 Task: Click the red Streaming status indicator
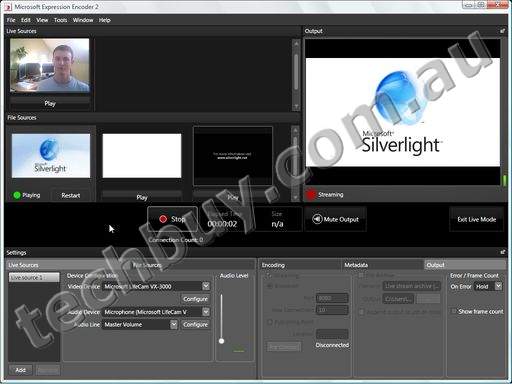tap(311, 194)
